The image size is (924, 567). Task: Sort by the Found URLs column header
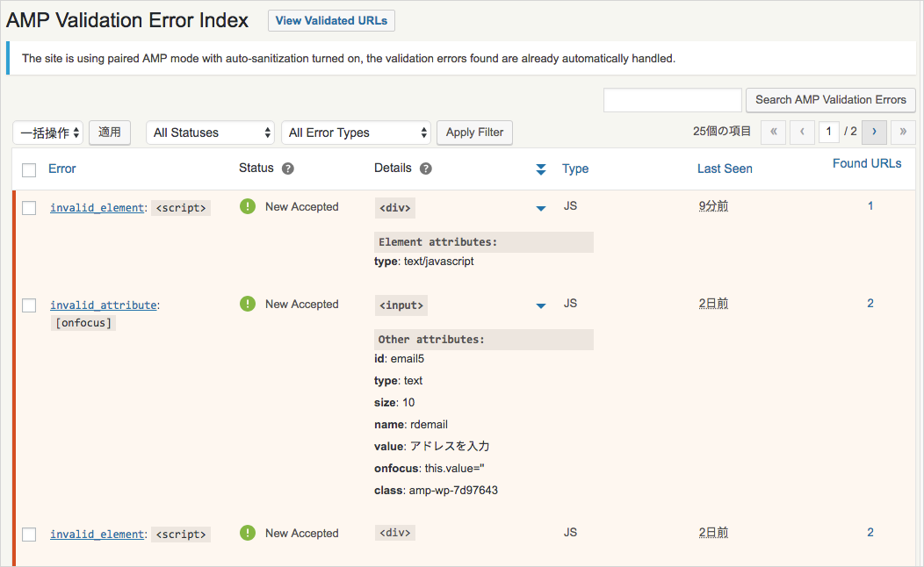click(x=867, y=163)
